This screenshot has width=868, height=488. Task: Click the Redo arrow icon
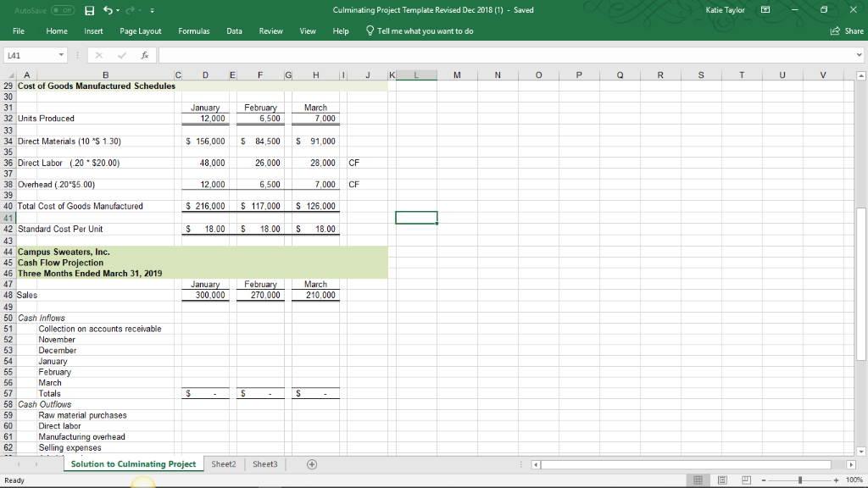(130, 10)
